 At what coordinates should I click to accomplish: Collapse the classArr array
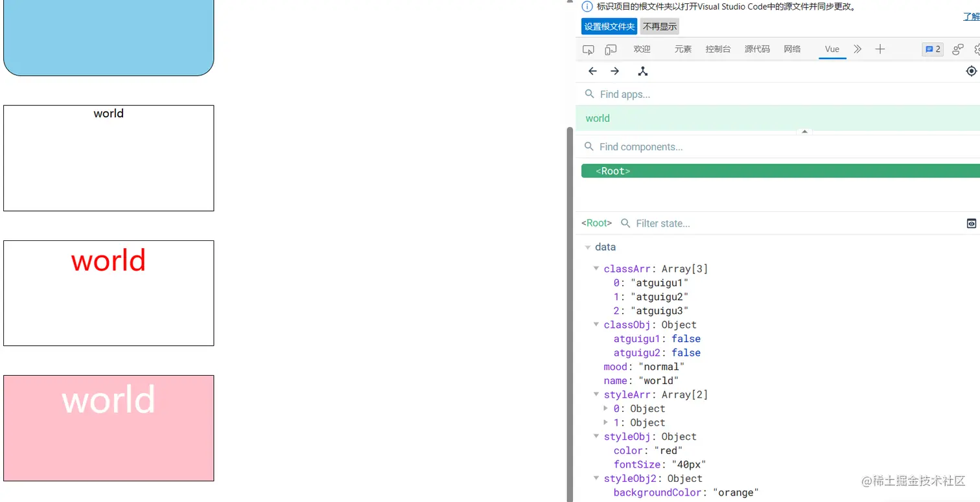(597, 269)
